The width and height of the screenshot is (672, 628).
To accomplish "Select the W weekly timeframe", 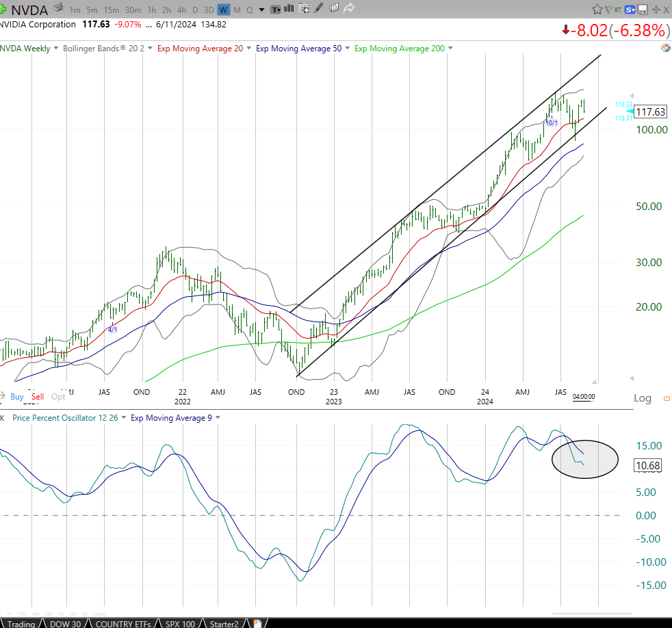I will pos(223,10).
